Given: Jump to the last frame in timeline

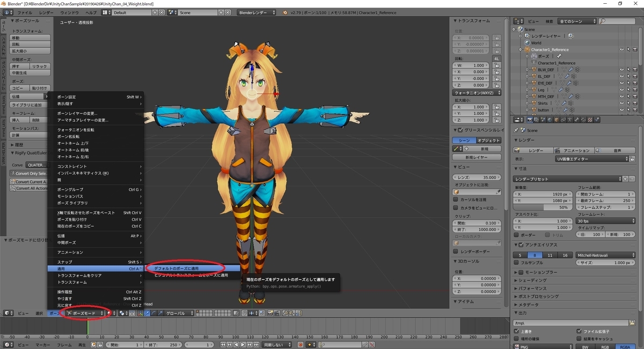Looking at the screenshot, I should [257, 345].
